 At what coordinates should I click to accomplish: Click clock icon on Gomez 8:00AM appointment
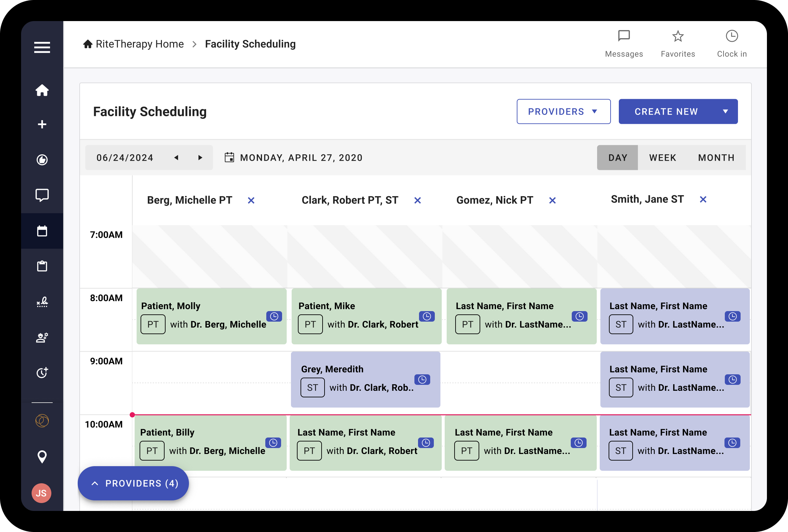pyautogui.click(x=579, y=316)
